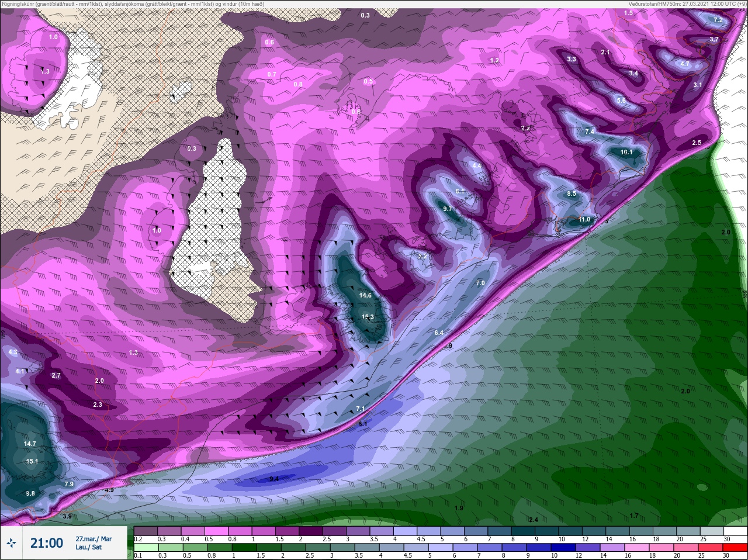The height and width of the screenshot is (560, 748).
Task: Click the 0.6 precipitation value on the map
Action: click(269, 42)
